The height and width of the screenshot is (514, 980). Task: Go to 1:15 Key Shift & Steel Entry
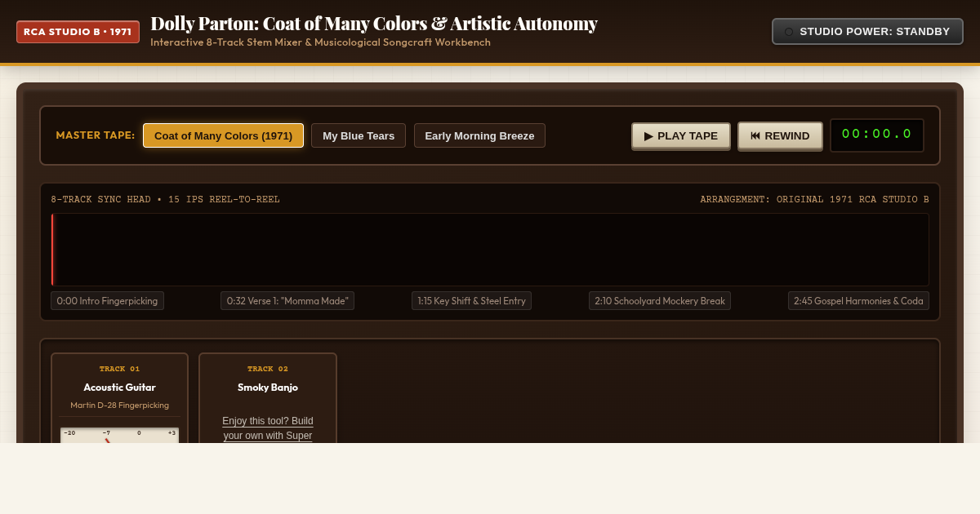point(471,301)
